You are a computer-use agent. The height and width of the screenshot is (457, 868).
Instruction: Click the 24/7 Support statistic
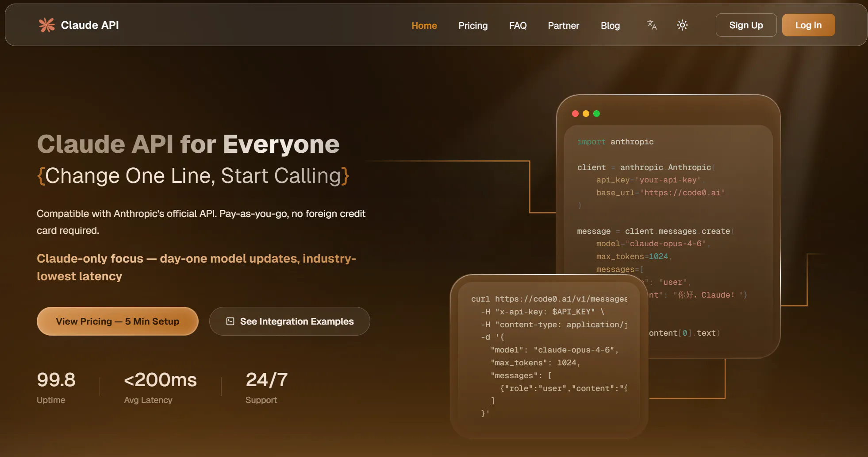[x=267, y=387]
